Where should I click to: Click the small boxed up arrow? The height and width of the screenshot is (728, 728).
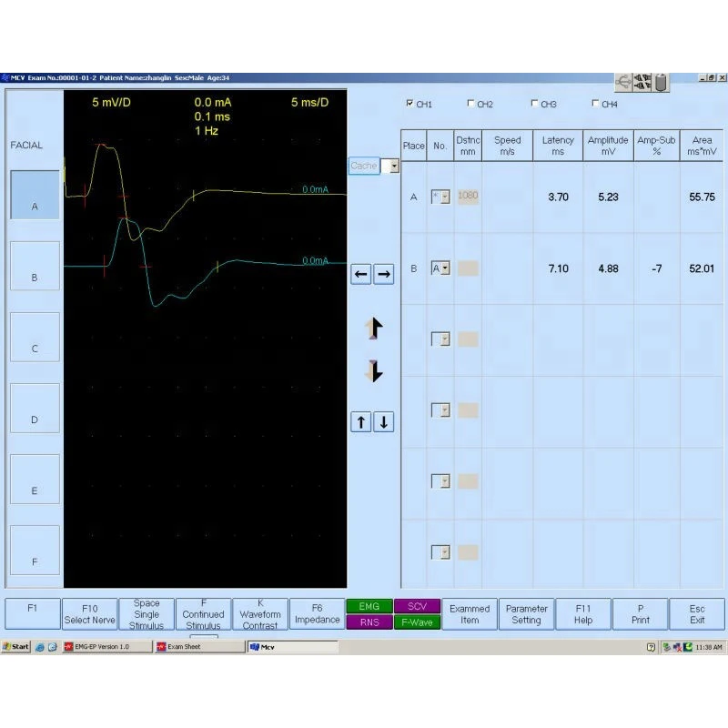361,422
